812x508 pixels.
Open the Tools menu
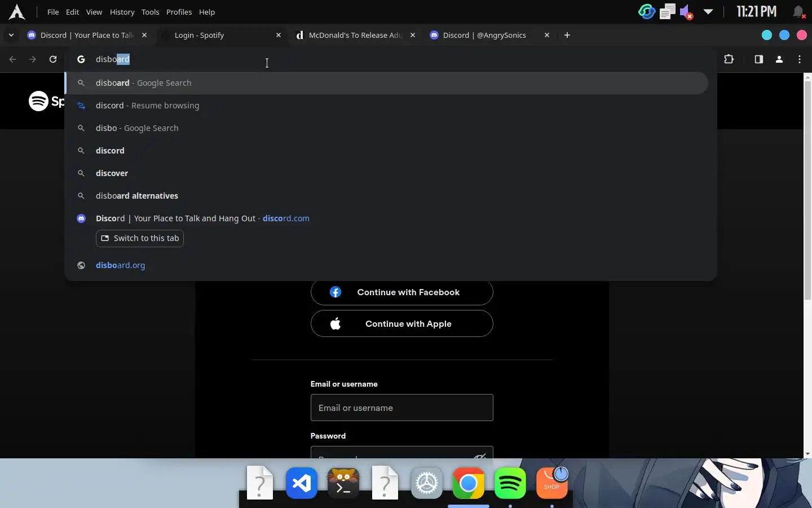pos(150,12)
